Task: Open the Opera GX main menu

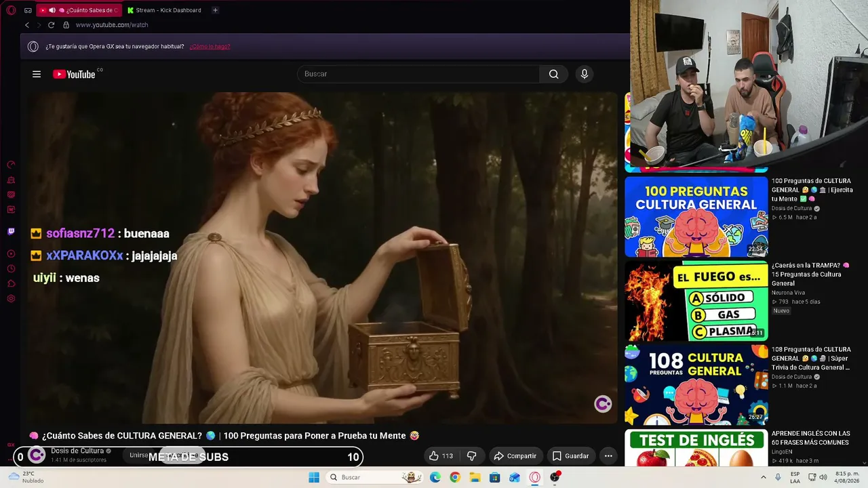Action: (11, 10)
